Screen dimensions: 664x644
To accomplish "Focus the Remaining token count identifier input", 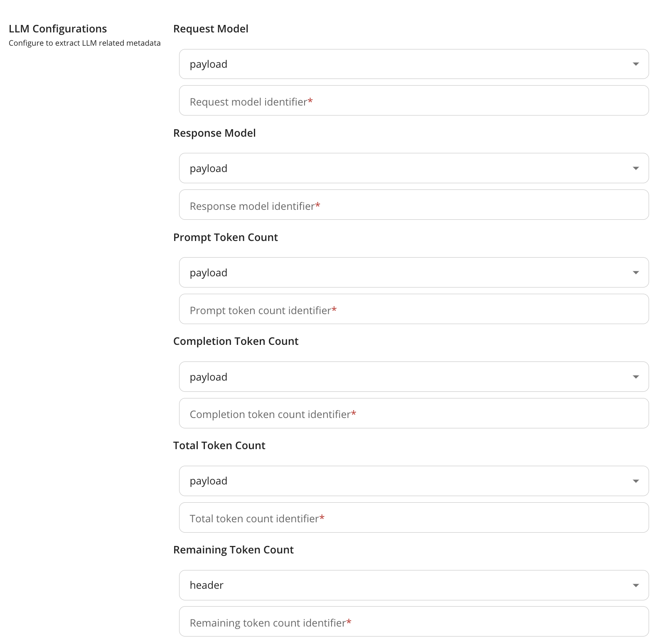I will pos(413,622).
